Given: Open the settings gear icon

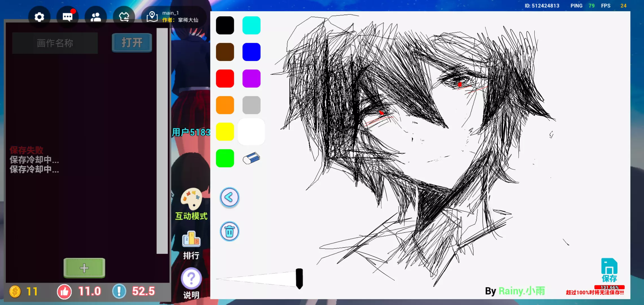Looking at the screenshot, I should (x=39, y=17).
